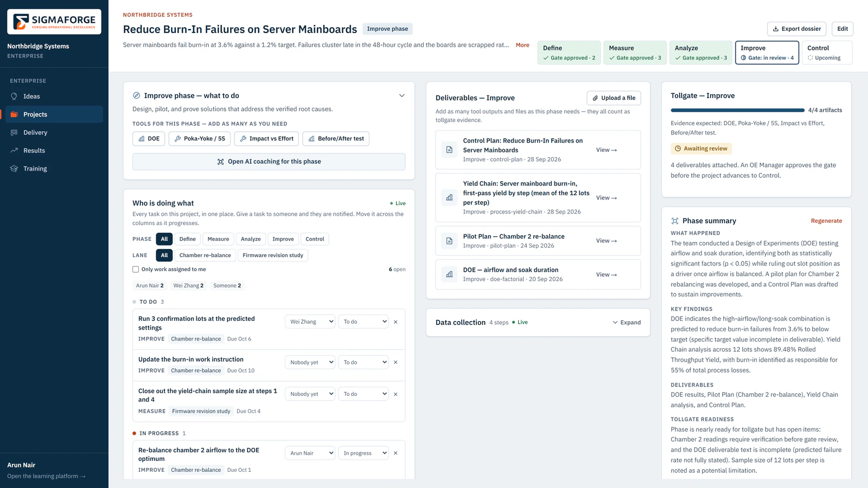The height and width of the screenshot is (488, 868).
Task: Click the SigmaForge logo
Action: (x=54, y=22)
